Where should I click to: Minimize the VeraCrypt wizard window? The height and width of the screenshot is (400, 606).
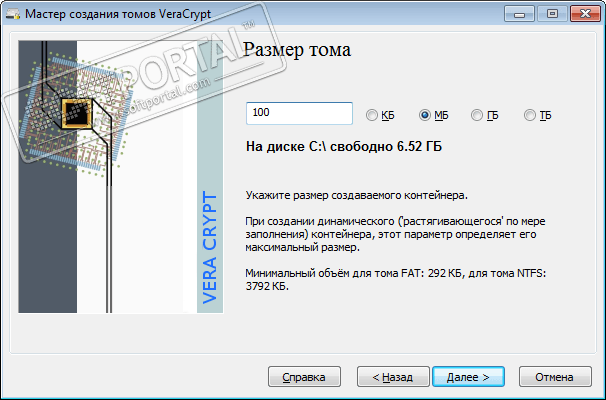[519, 14]
